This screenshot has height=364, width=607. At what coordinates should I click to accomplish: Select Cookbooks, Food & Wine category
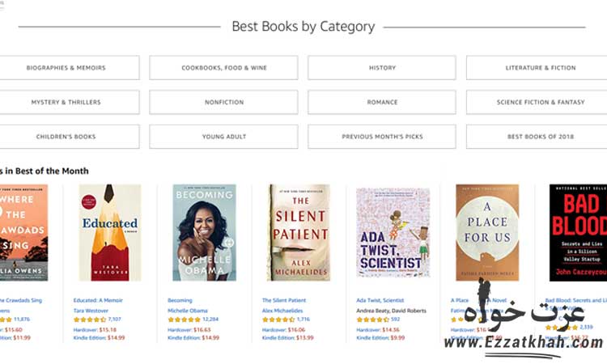pyautogui.click(x=223, y=68)
